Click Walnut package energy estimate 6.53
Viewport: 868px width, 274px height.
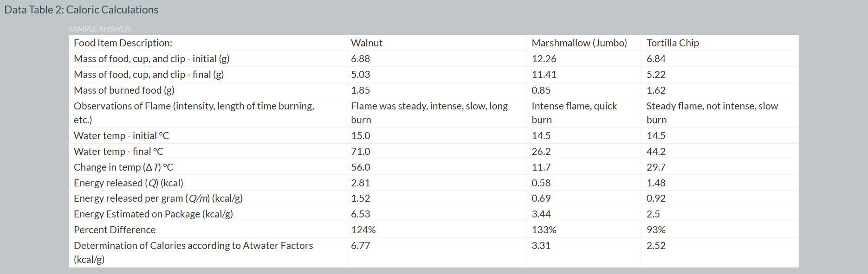click(x=361, y=214)
